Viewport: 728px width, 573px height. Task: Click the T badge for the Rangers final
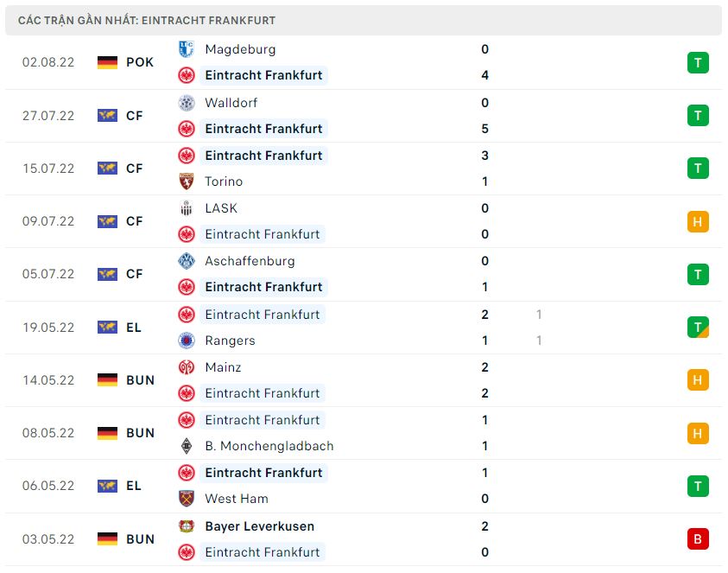tap(698, 327)
